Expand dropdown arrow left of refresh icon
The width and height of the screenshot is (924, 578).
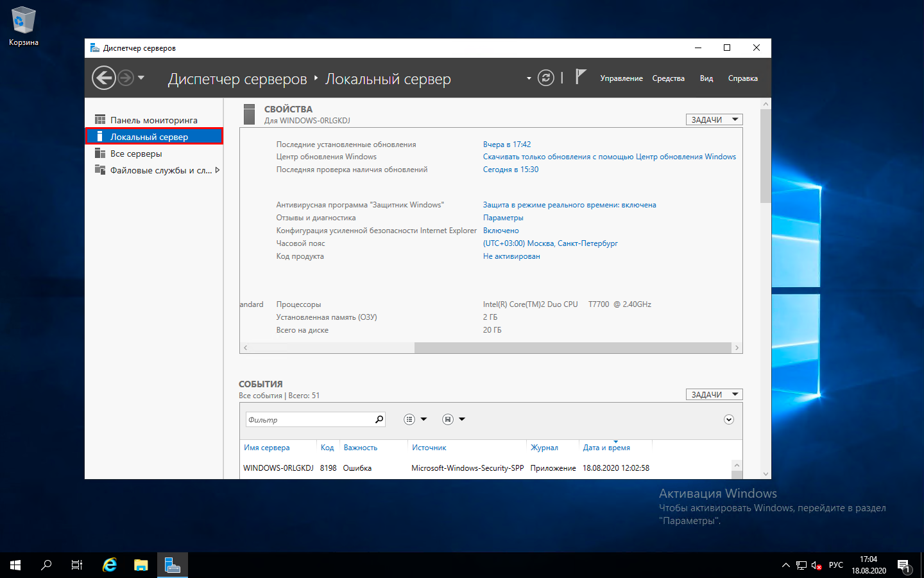pos(529,78)
